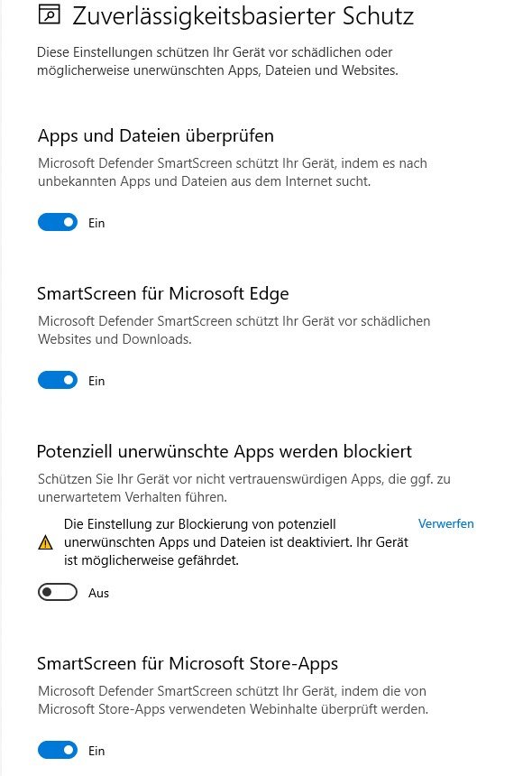Click the Ein label beside the Apps und Dateien switch
532x776 pixels.
(96, 223)
